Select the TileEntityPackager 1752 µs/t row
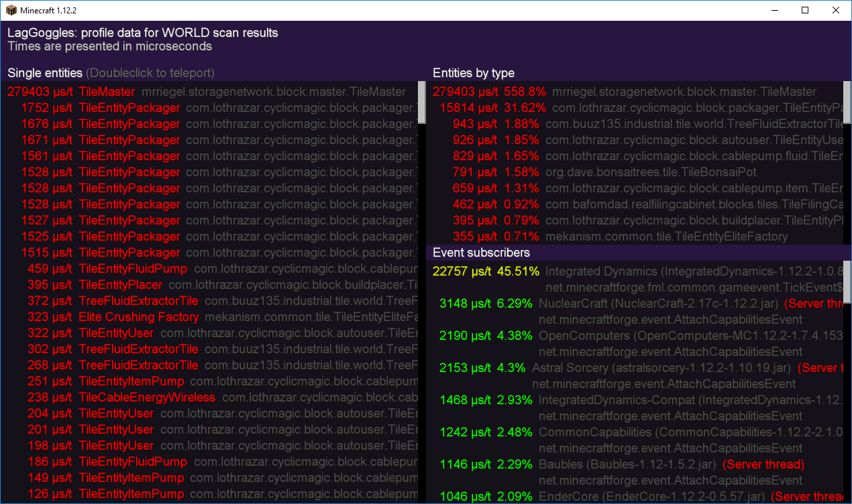Viewport: 852px width, 504px height. [x=209, y=108]
